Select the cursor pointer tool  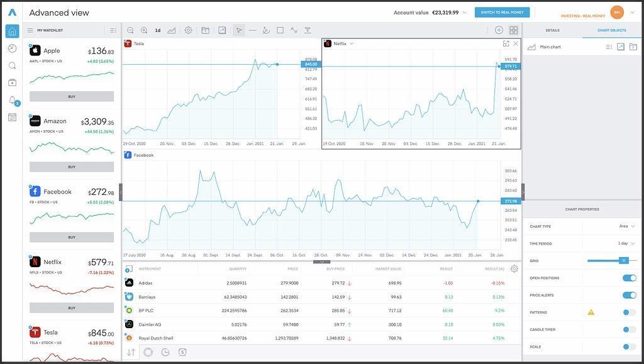coord(238,30)
